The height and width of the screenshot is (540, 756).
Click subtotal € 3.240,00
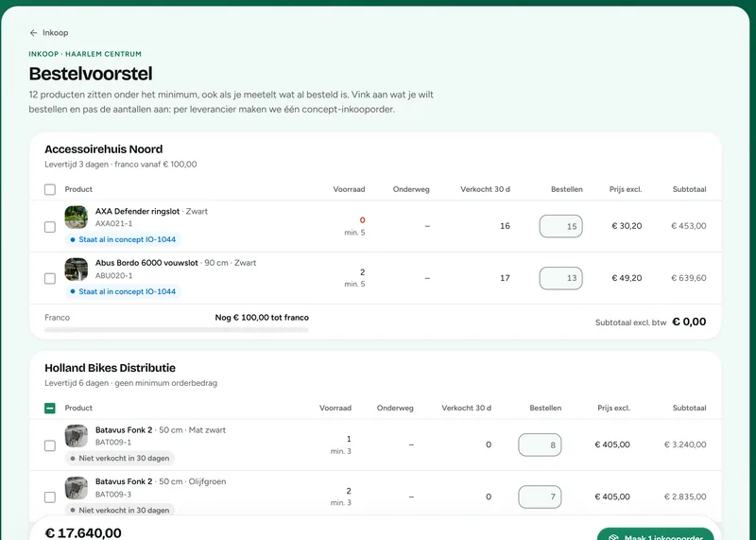point(685,444)
